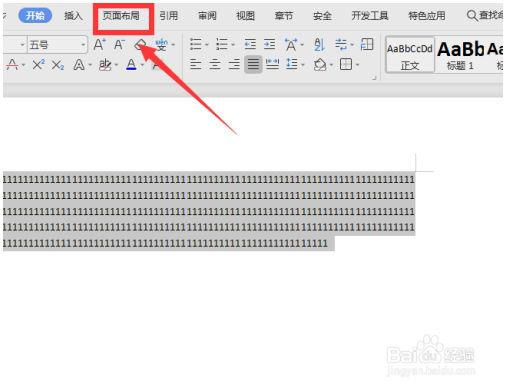Toggle align left button
The image size is (506, 391).
click(196, 64)
